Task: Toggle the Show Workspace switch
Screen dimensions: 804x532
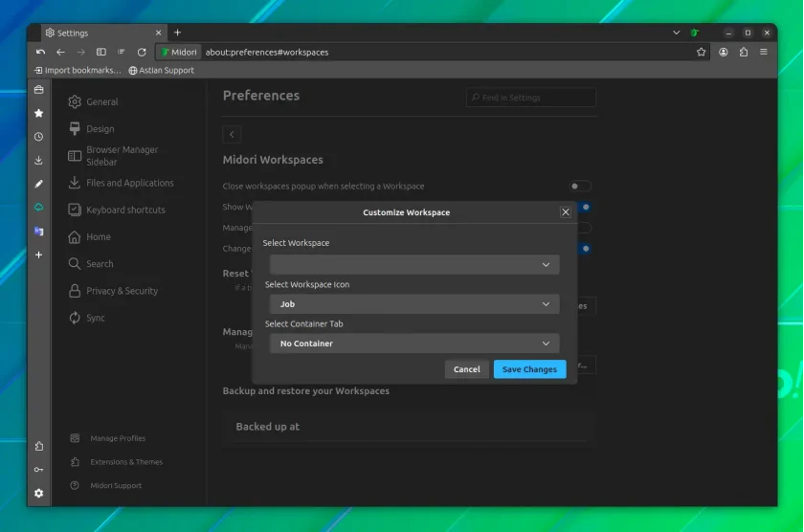Action: [585, 207]
